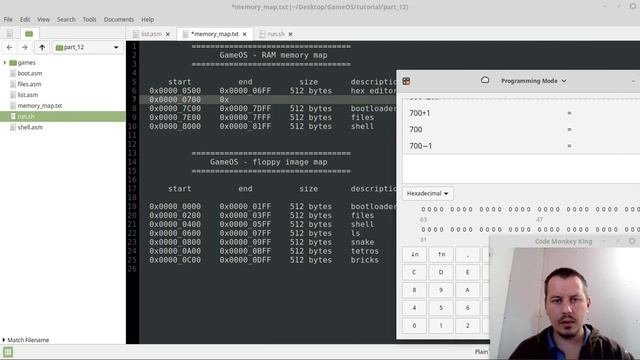Screen dimensions: 640x360
Task: Click calculator digit 8 button
Action: 414,290
